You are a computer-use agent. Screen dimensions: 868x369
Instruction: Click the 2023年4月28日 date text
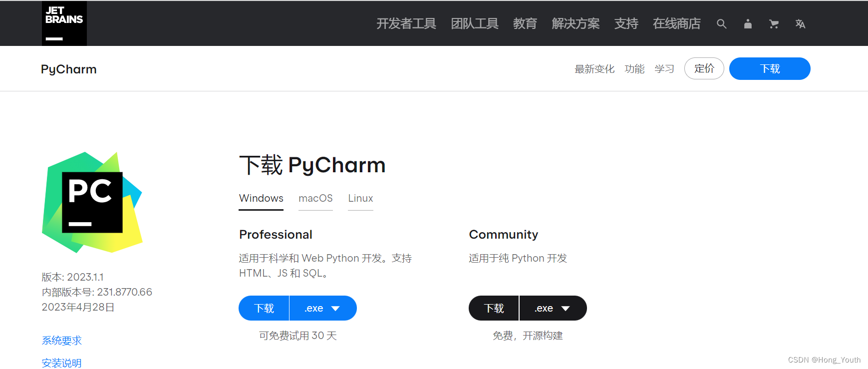[78, 307]
